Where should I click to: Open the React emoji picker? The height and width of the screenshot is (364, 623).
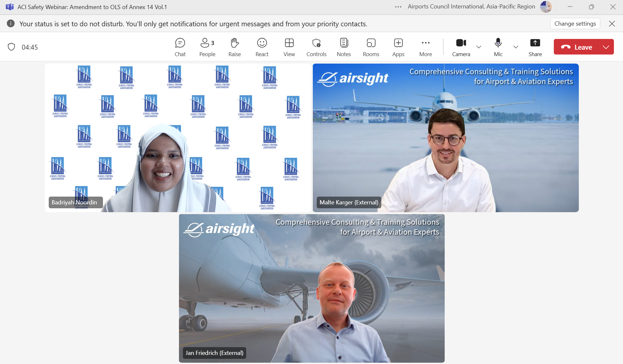(262, 47)
